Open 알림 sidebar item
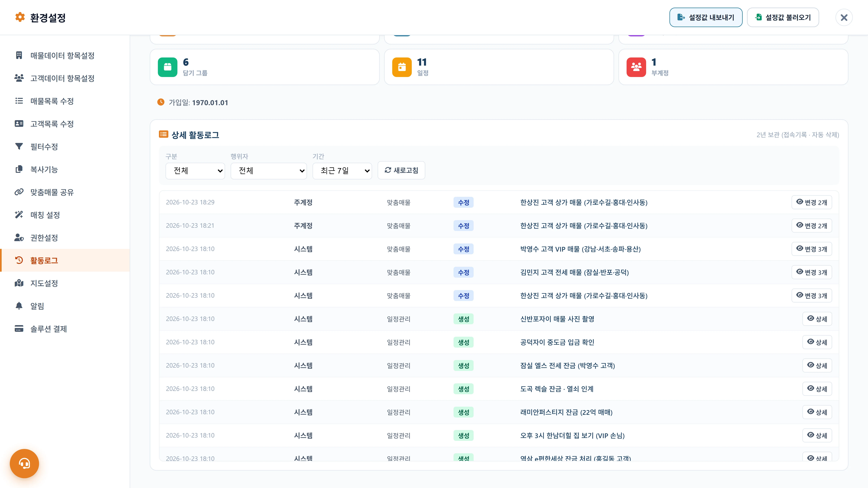 point(65,306)
